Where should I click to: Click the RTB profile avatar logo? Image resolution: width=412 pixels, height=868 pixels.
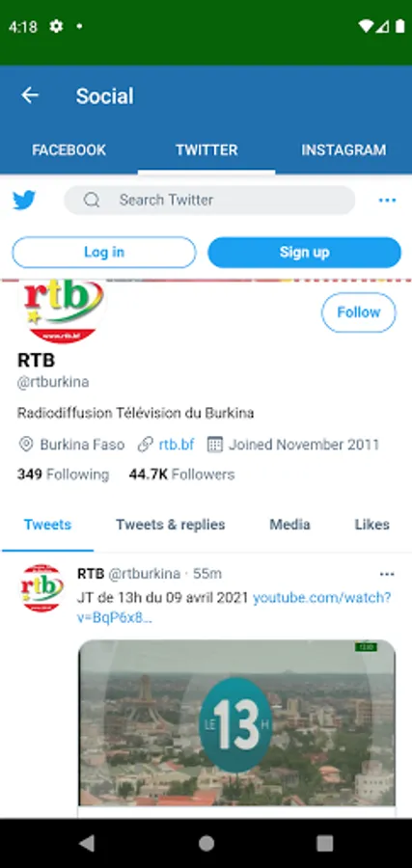coord(62,312)
